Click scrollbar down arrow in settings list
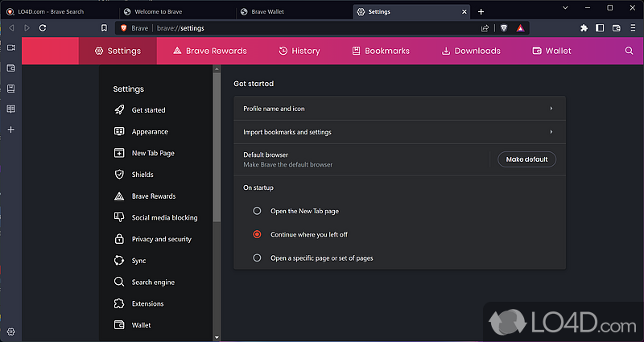The width and height of the screenshot is (644, 342). click(217, 338)
